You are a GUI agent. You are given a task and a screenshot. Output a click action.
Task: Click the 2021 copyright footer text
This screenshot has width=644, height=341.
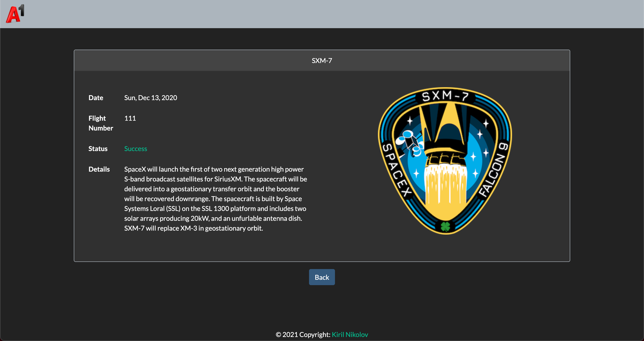pos(303,335)
